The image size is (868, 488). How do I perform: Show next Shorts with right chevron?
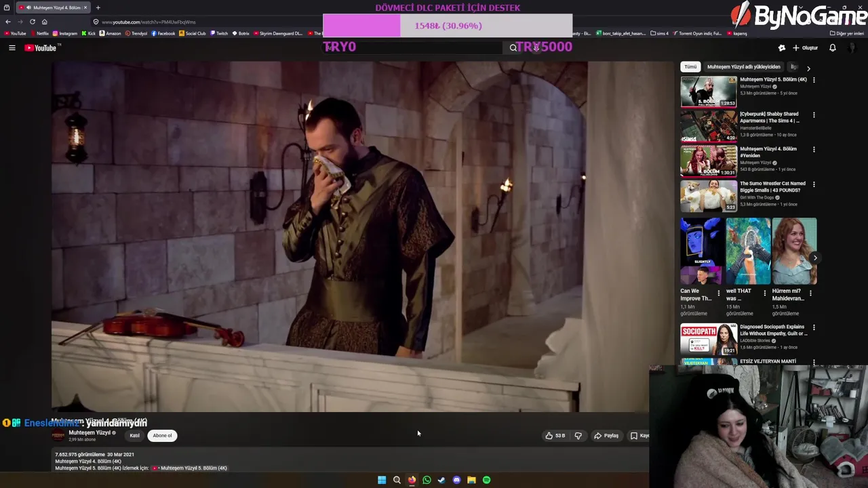(x=815, y=258)
